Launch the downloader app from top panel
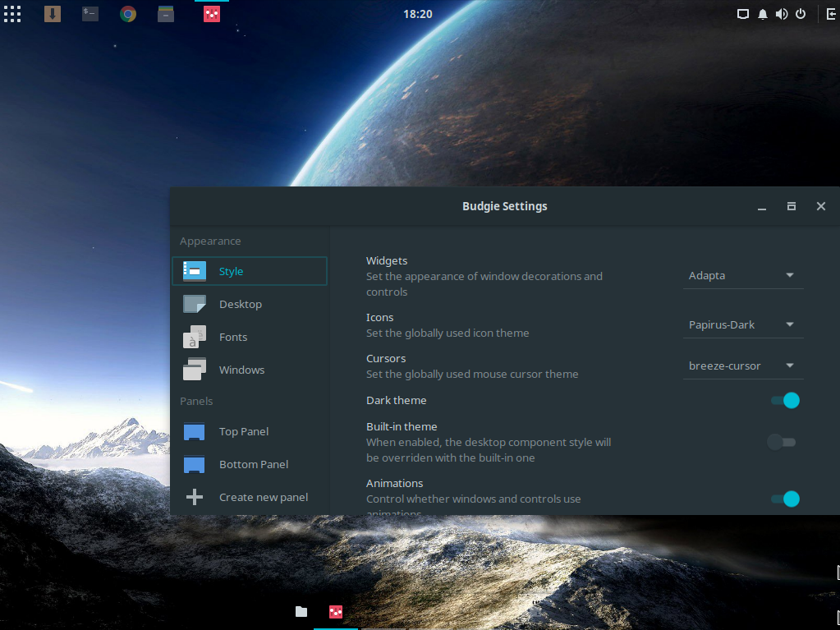Viewport: 840px width, 630px height. [52, 14]
